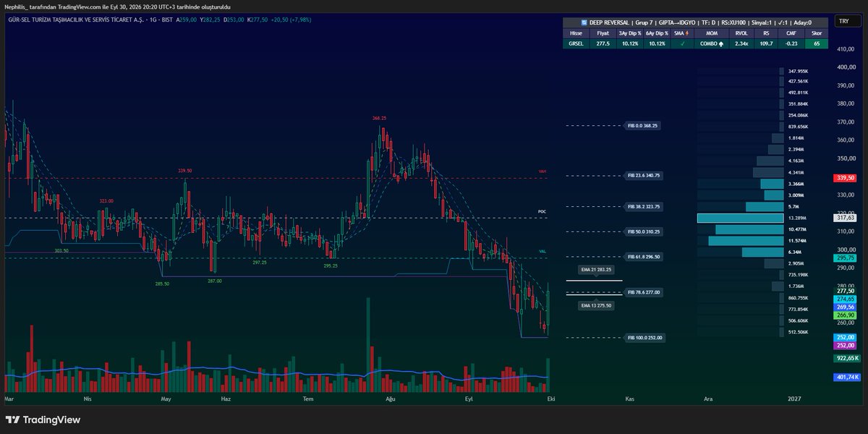Click the up arrow next to COMBO
This screenshot has width=868, height=434.
(722, 44)
